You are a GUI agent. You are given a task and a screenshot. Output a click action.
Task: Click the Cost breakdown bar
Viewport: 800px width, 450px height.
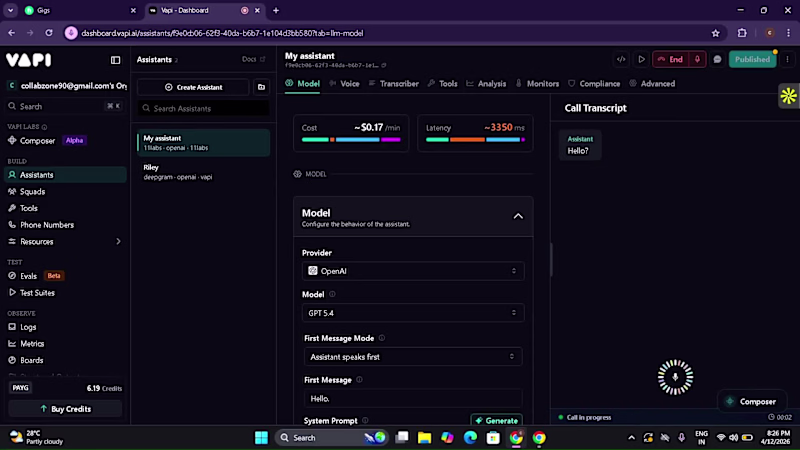(351, 139)
